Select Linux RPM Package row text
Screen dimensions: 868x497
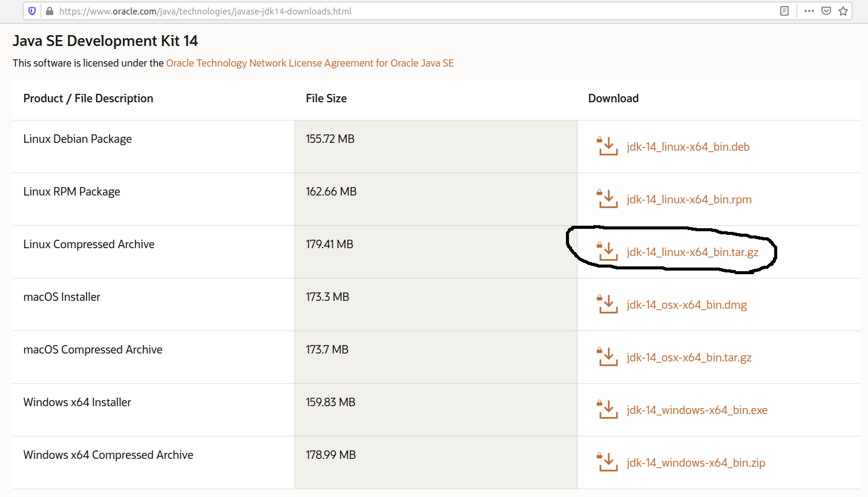(72, 192)
